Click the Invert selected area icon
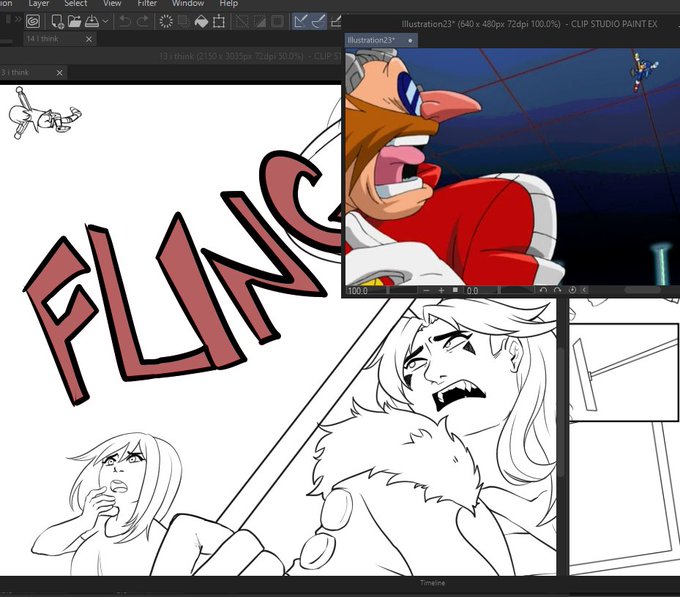 tap(259, 21)
